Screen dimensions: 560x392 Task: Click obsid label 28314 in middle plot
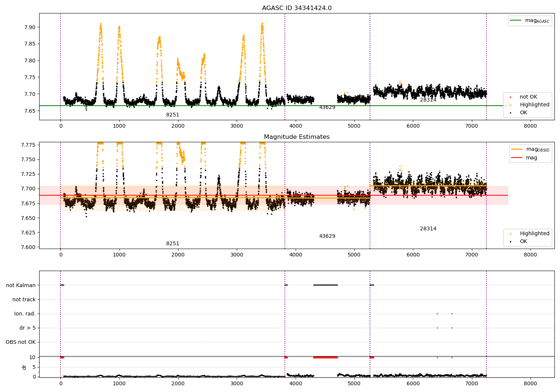tap(428, 229)
